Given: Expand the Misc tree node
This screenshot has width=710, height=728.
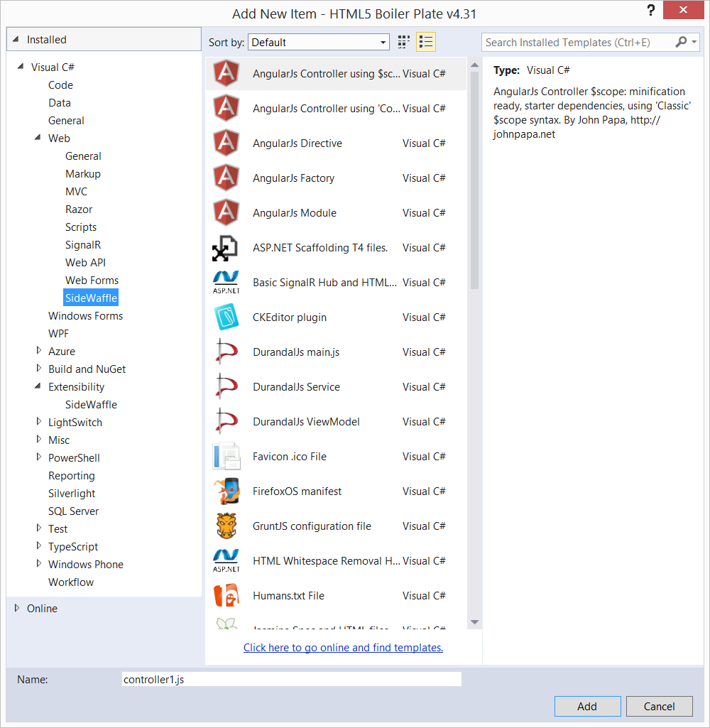Looking at the screenshot, I should (39, 440).
